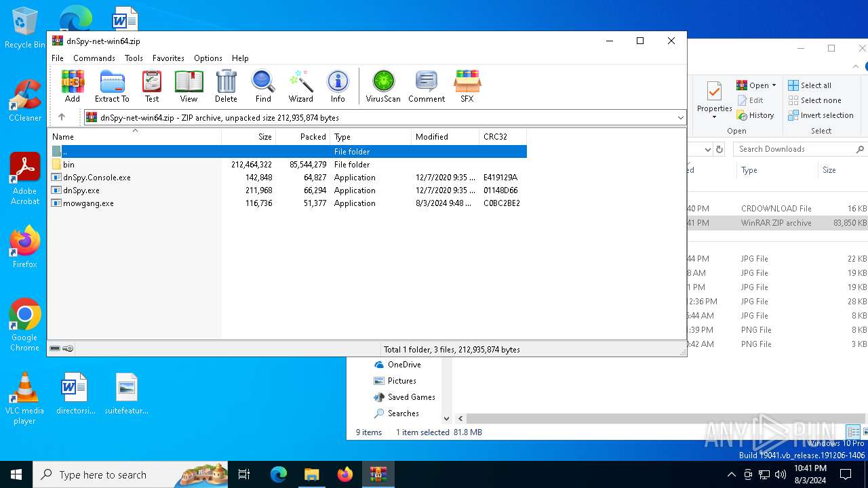The height and width of the screenshot is (488, 868).
Task: Open the View file toolbar icon
Action: 189,86
